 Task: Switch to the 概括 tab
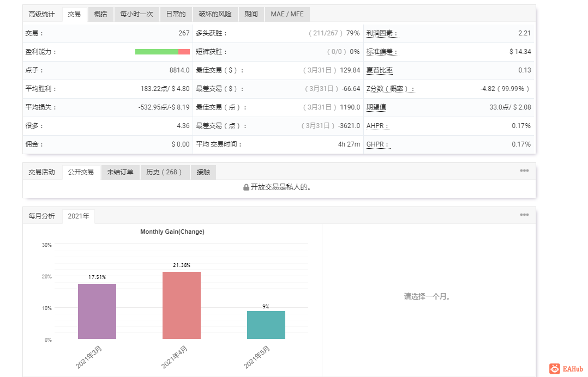click(100, 14)
